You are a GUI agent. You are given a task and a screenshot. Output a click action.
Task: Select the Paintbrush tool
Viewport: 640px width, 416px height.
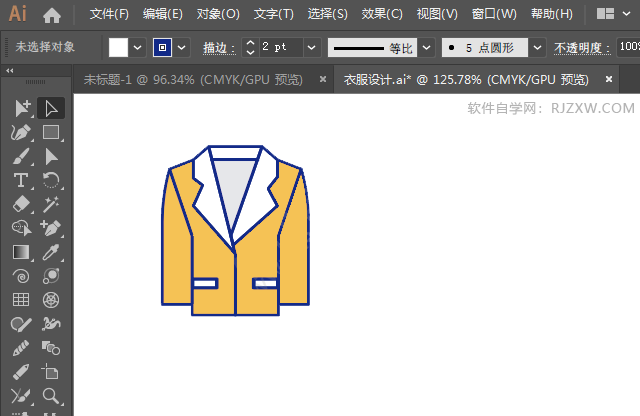20,156
